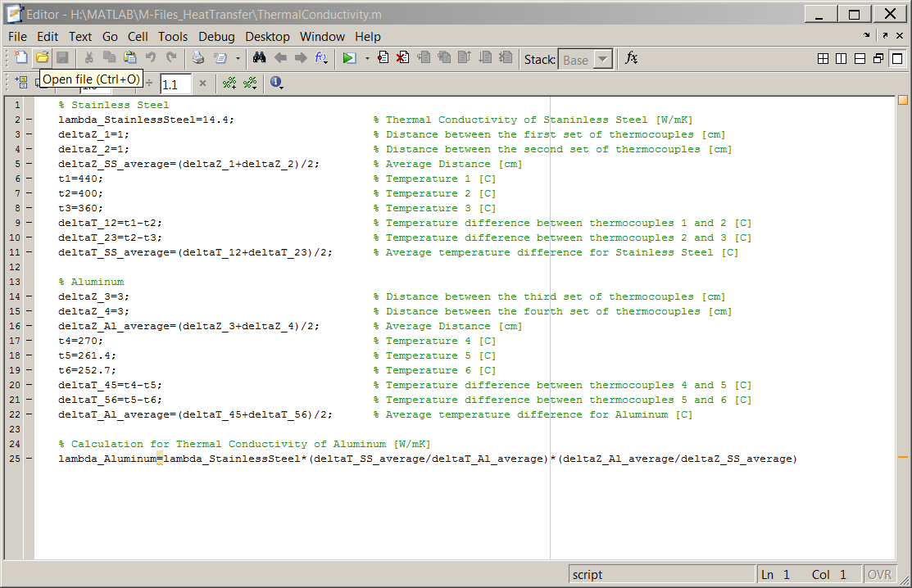Open the Cell menu
Image resolution: width=912 pixels, height=588 pixels.
point(138,37)
